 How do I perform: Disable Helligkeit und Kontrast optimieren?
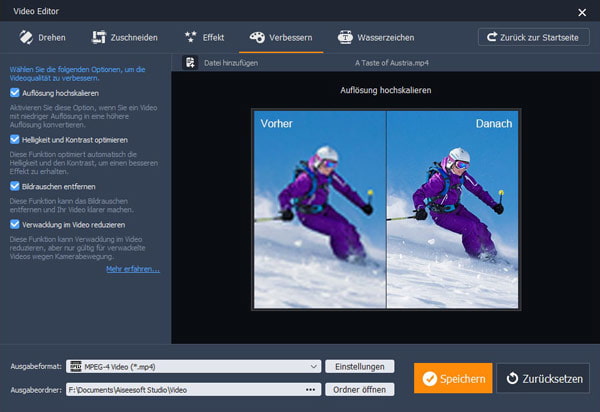point(14,139)
